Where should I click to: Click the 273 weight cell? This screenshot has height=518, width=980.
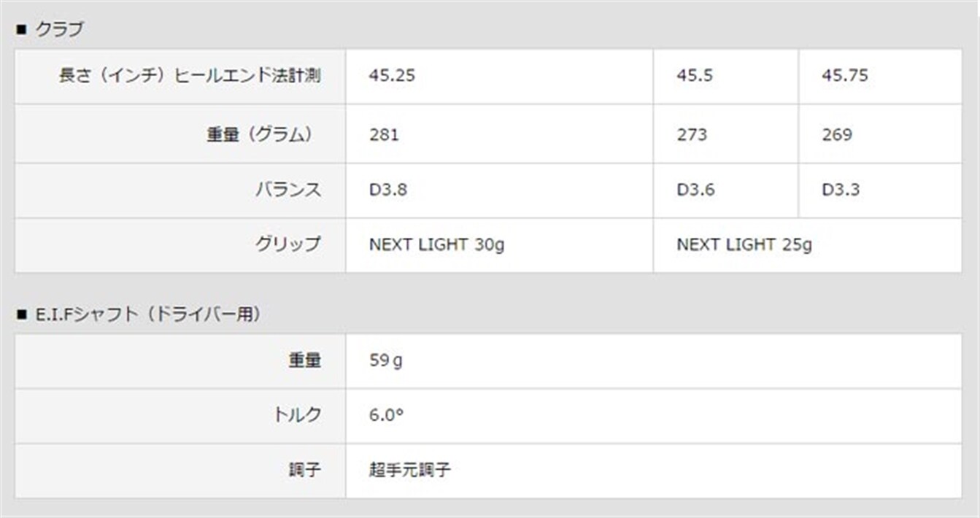pyautogui.click(x=692, y=135)
